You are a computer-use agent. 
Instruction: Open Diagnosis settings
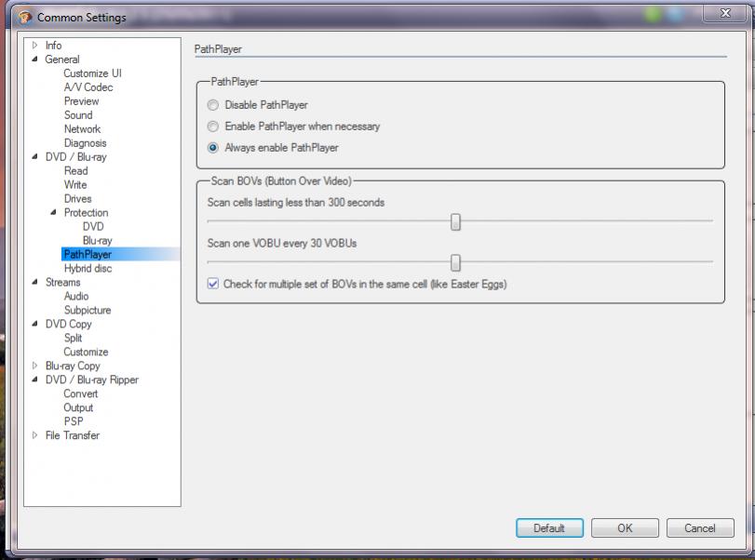pyautogui.click(x=86, y=143)
